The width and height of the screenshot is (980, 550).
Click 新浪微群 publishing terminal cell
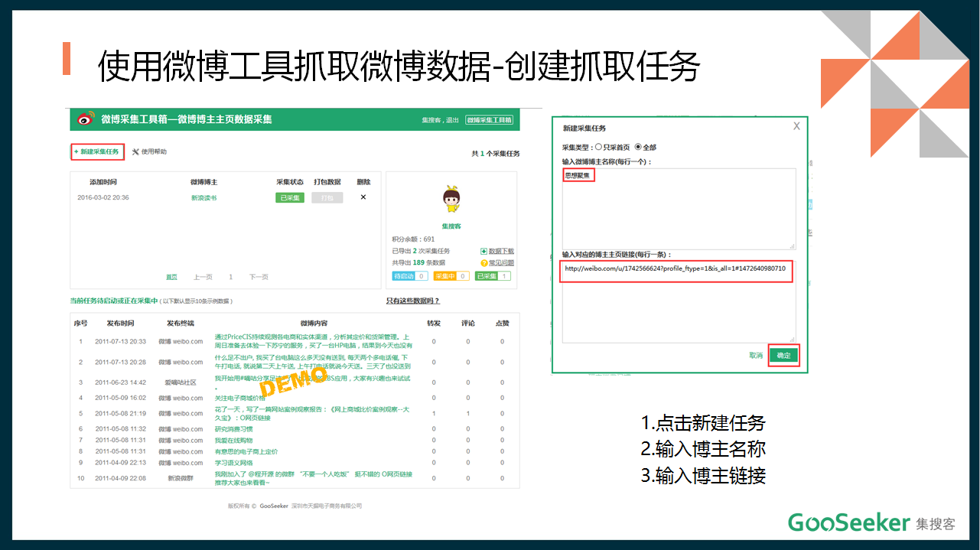(181, 478)
